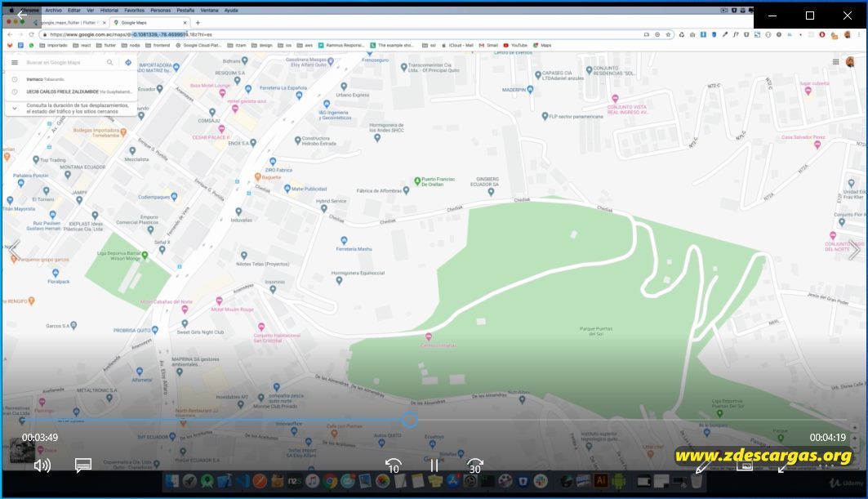
Task: Open subtitles and captions menu
Action: point(83,466)
